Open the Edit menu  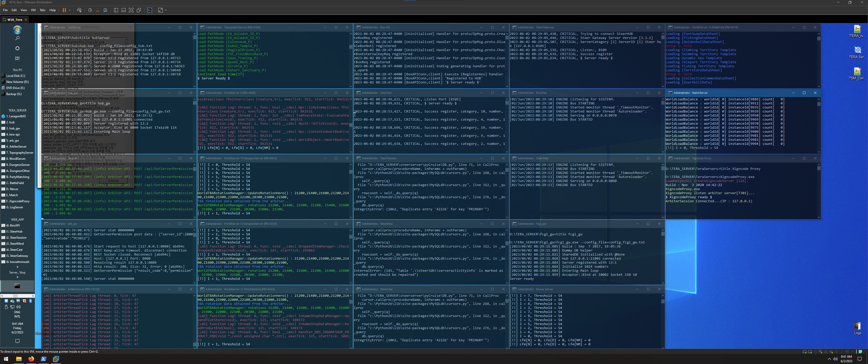click(x=14, y=10)
